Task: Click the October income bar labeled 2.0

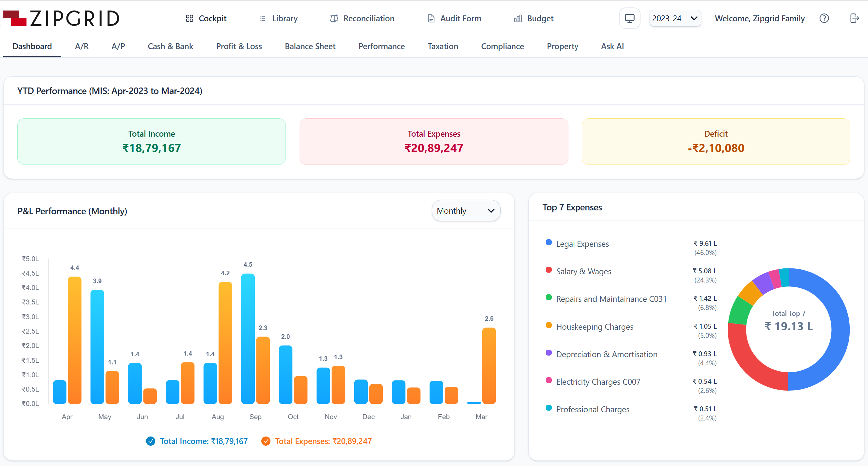Action: coord(286,375)
